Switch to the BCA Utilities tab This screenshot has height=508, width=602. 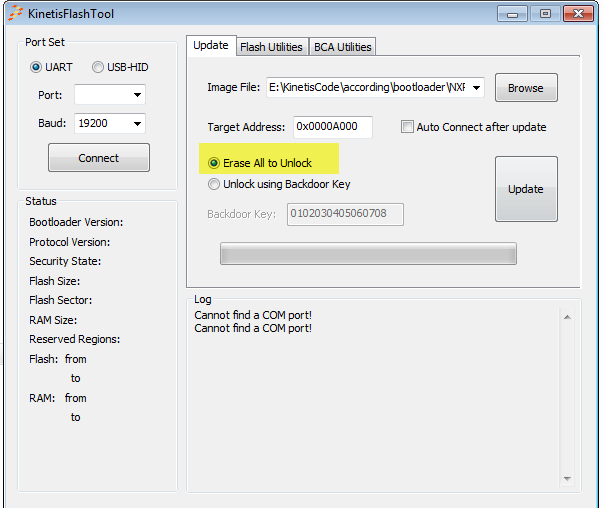tap(342, 47)
